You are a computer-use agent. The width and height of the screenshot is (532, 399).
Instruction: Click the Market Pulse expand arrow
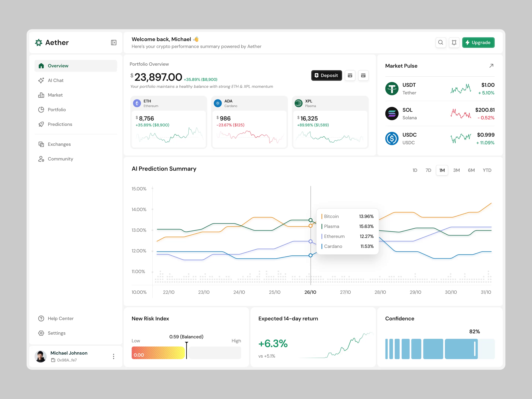tap(491, 66)
